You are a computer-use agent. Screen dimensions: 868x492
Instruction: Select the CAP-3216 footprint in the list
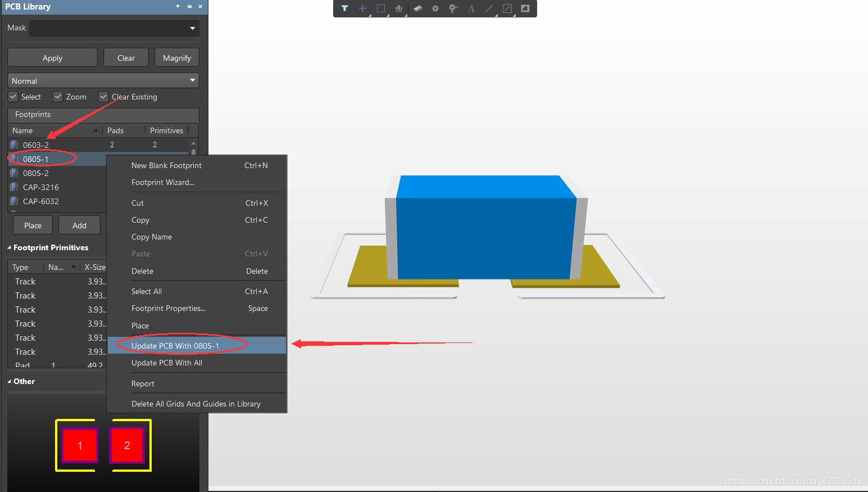tap(42, 187)
